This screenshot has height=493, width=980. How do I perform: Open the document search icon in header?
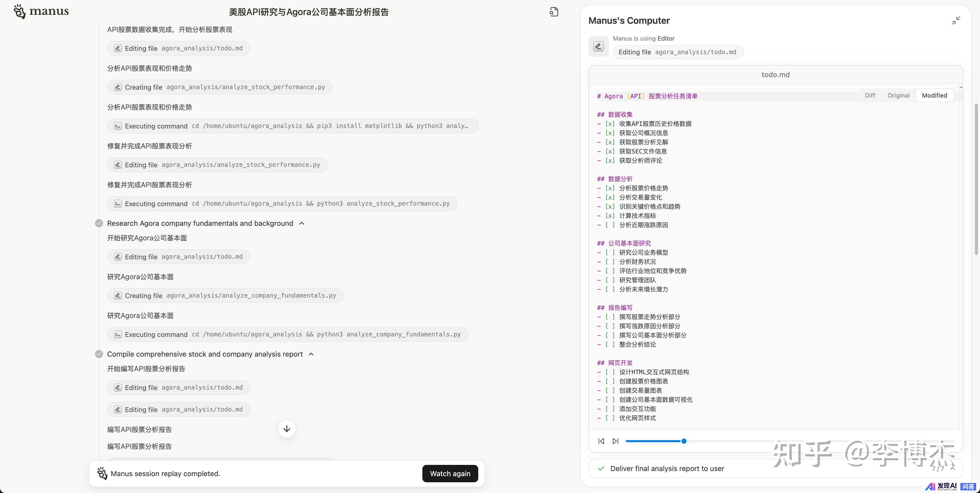click(554, 12)
